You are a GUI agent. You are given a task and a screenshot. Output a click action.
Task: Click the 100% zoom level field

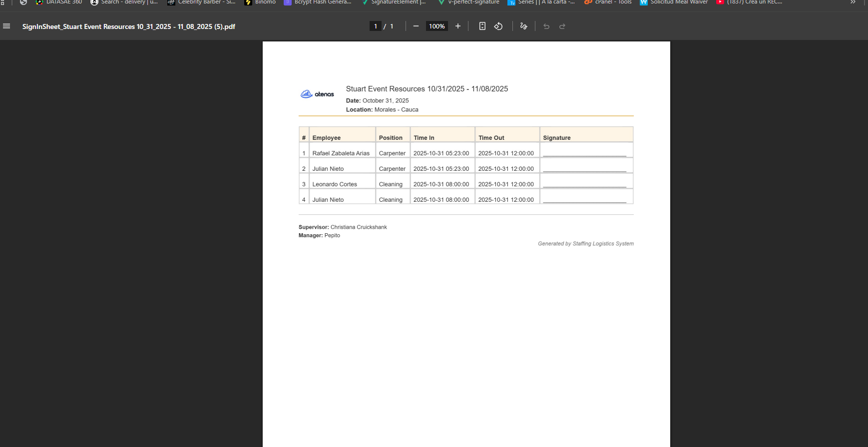[436, 26]
